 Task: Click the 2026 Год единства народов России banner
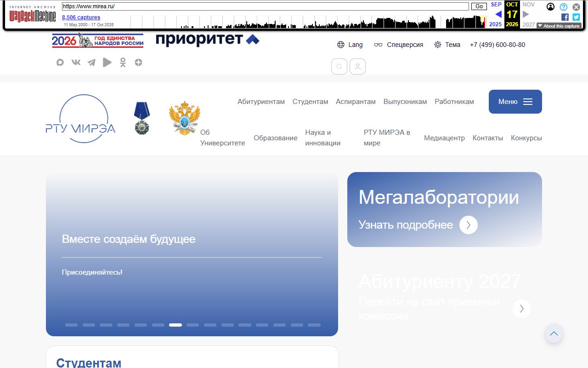pos(97,40)
